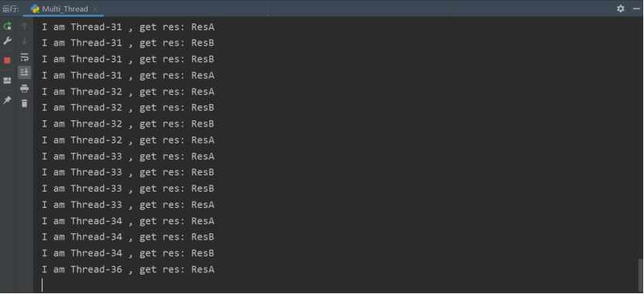This screenshot has width=644, height=294.
Task: Clear all console output with trash icon
Action: click(24, 103)
